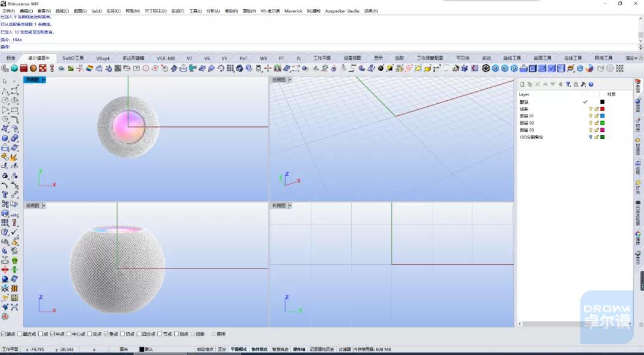Open the 顶视图 viewport dropdown arrow
644x355 pixels.
click(44, 80)
